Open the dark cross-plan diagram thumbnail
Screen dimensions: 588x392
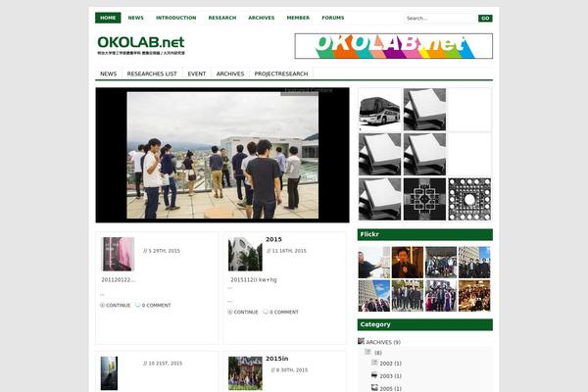424,199
